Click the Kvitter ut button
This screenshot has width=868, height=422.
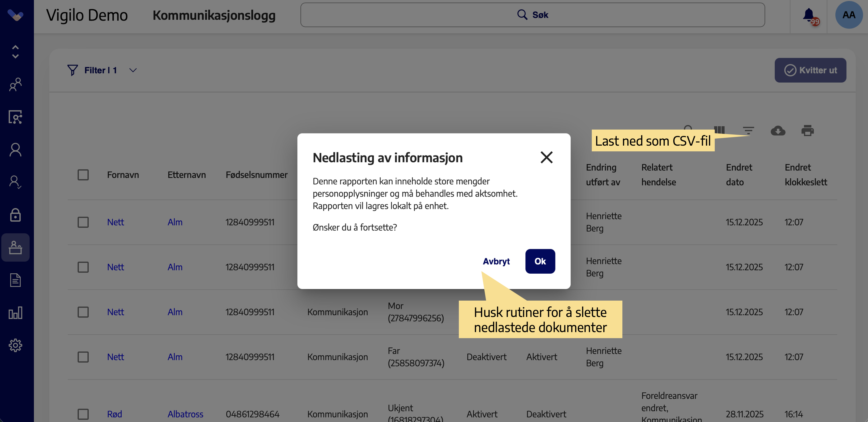pyautogui.click(x=810, y=70)
